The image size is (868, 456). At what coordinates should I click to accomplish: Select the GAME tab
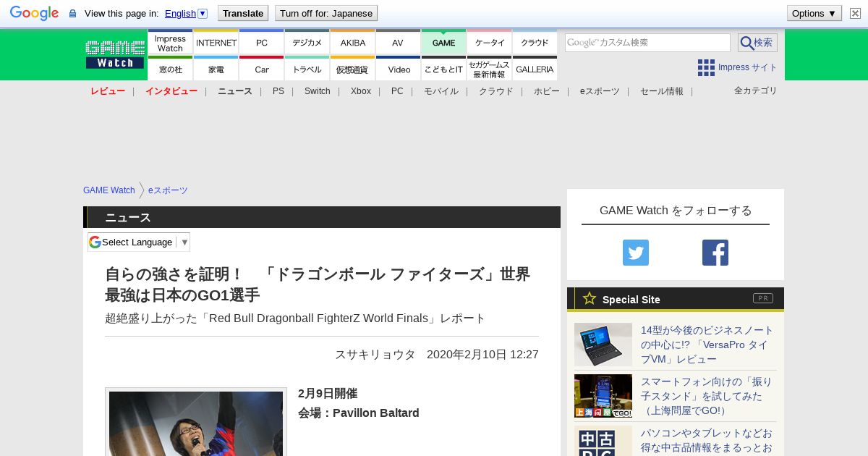coord(443,43)
